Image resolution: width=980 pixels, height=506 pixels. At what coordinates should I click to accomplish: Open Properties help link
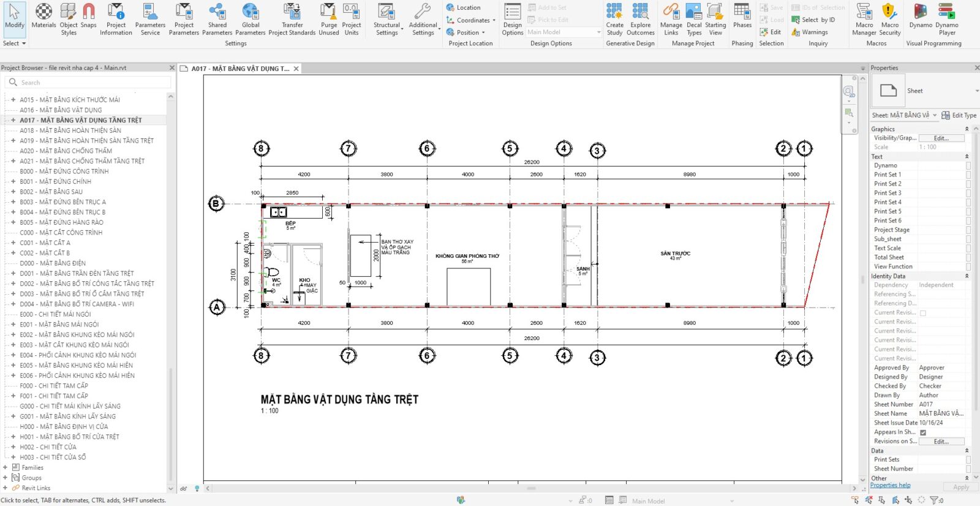890,485
